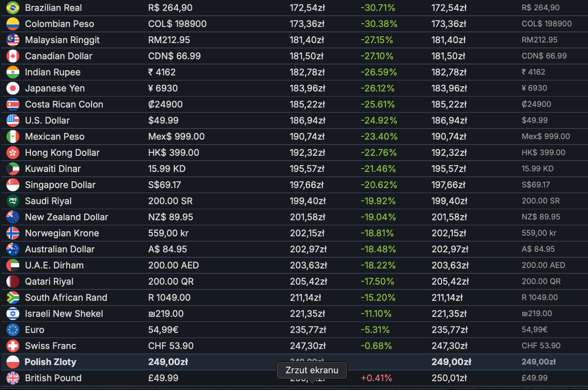Screen dimensions: 588x390
Task: Click the -30.71% discount for Brazilian Real
Action: coord(378,8)
